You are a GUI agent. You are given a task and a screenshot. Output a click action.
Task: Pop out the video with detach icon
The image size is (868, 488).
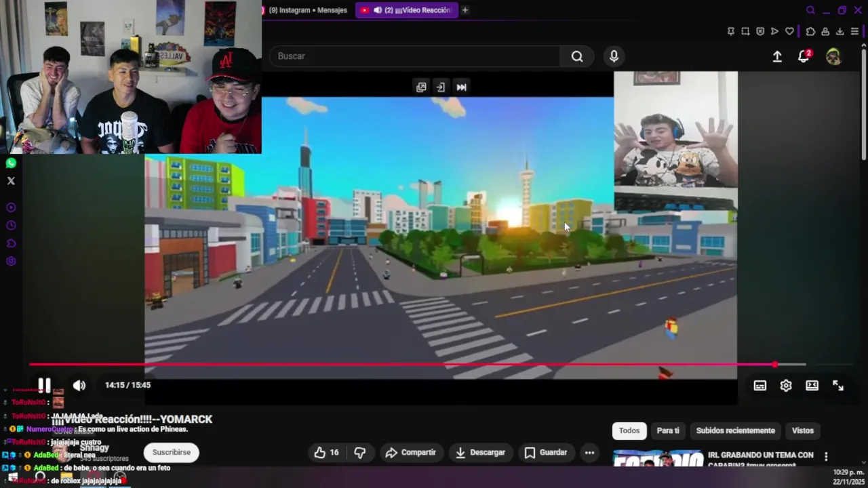[x=421, y=87]
